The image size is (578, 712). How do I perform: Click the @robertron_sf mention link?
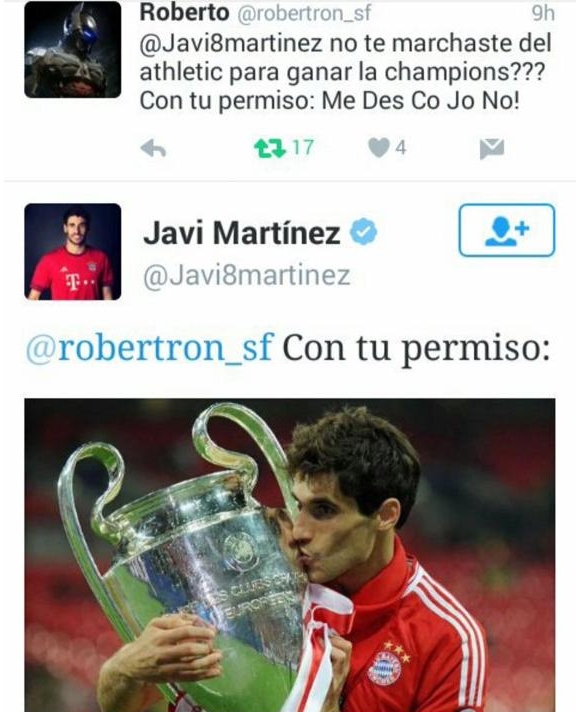point(149,348)
